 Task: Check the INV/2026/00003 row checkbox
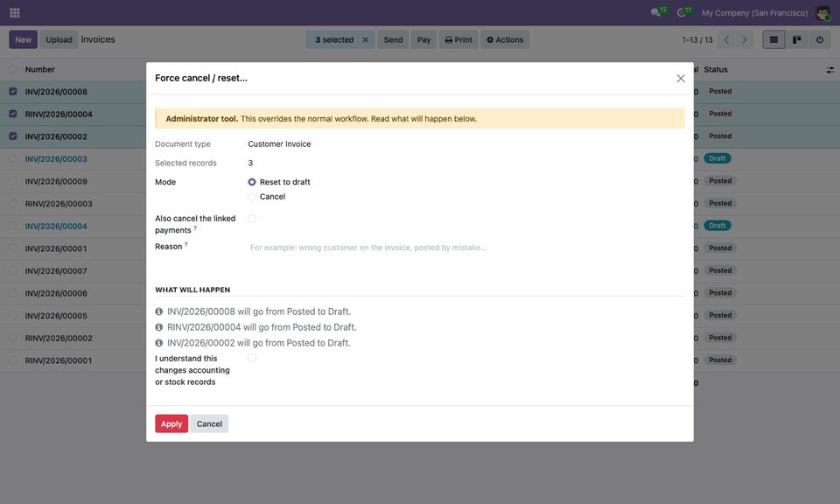(13, 159)
